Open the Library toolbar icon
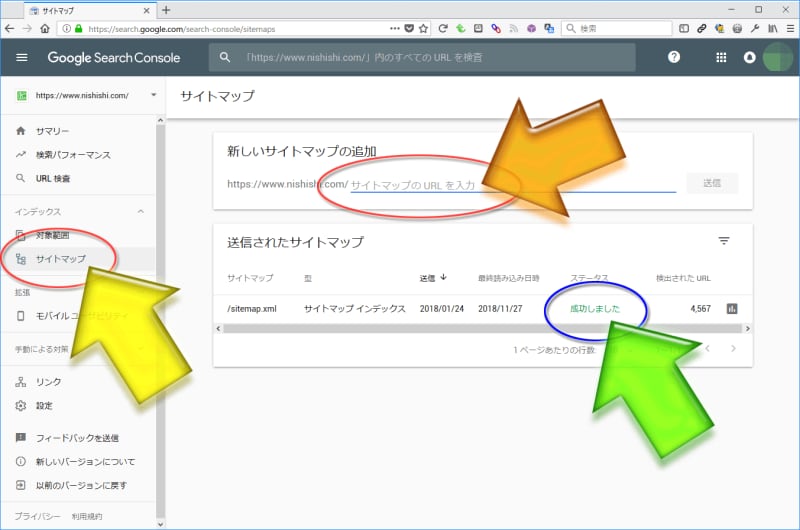 tap(773, 29)
